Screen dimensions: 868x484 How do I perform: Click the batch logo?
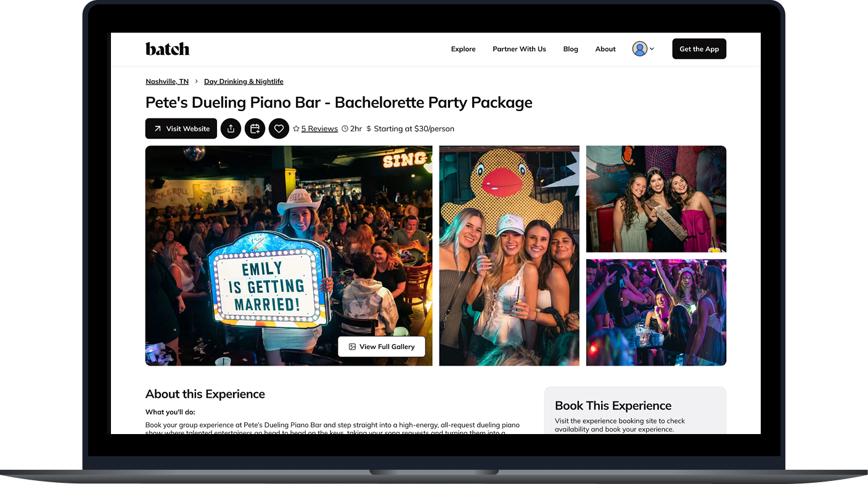tap(167, 49)
